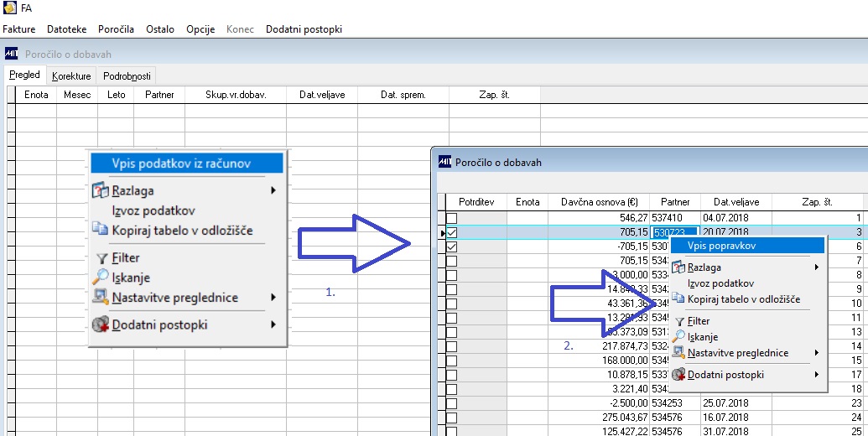Select Izvoz podatkov in the left menu
This screenshot has width=868, height=436.
tap(153, 210)
